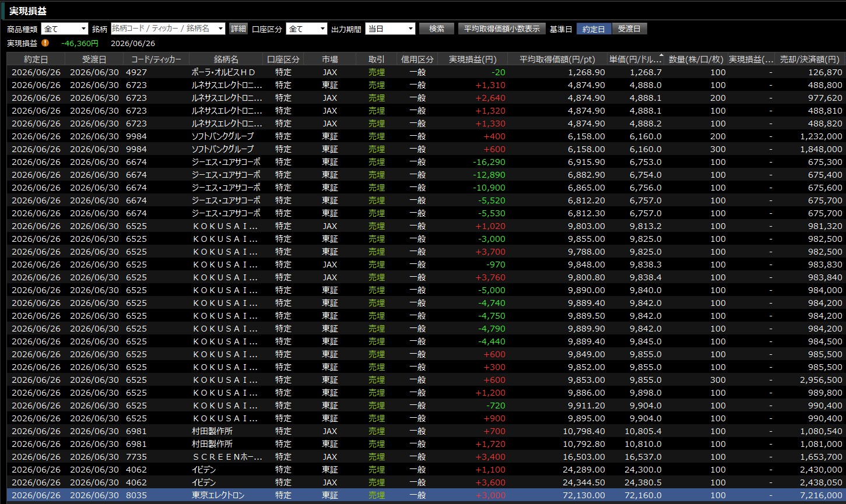This screenshot has width=846, height=504.
Task: Click the 平均取得価額小数表示 button
Action: [x=502, y=29]
